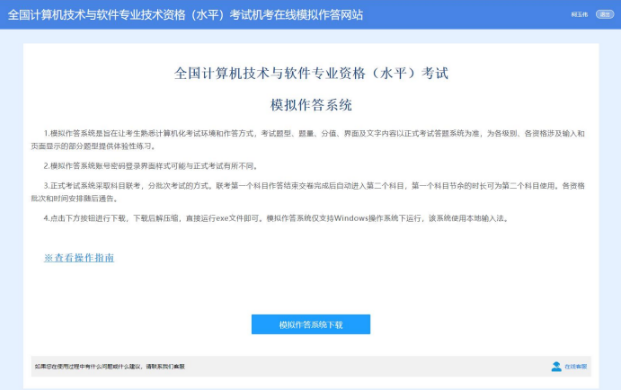Image resolution: width=621 pixels, height=390 pixels.
Task: Click the username next to the logout button
Action: click(579, 15)
